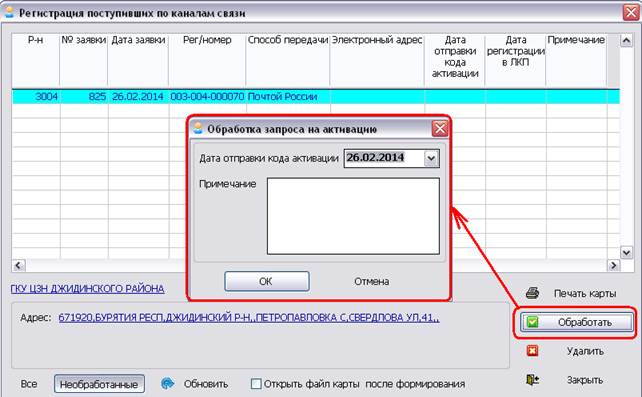Click the horizontal scrollbar right arrow
The width and height of the screenshot is (642, 397).
coord(613,265)
